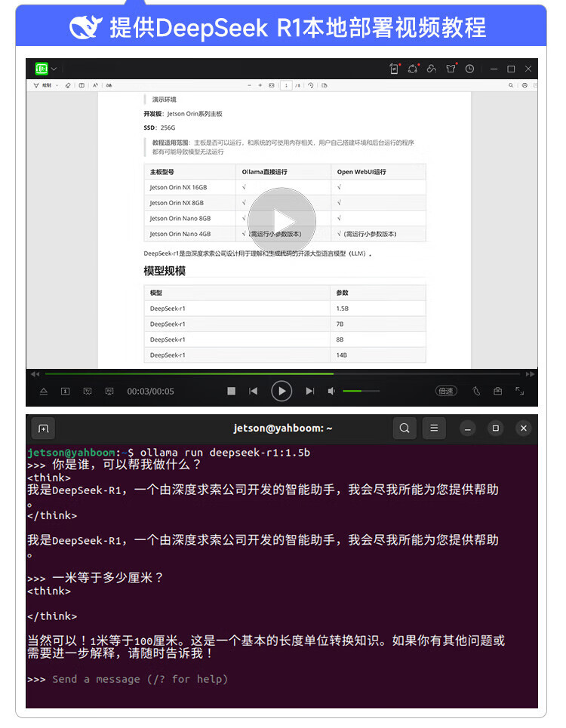Click the large play overlay on the video
Screen dimensions: 566x728
pyautogui.click(x=281, y=222)
